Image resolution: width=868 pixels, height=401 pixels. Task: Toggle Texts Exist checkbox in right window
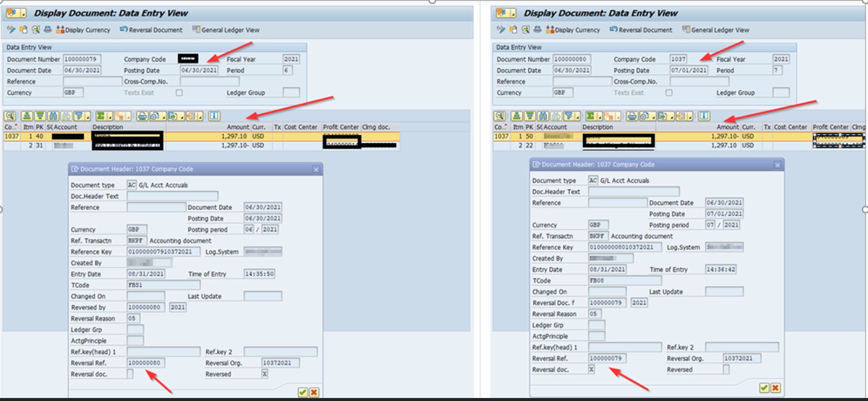669,93
